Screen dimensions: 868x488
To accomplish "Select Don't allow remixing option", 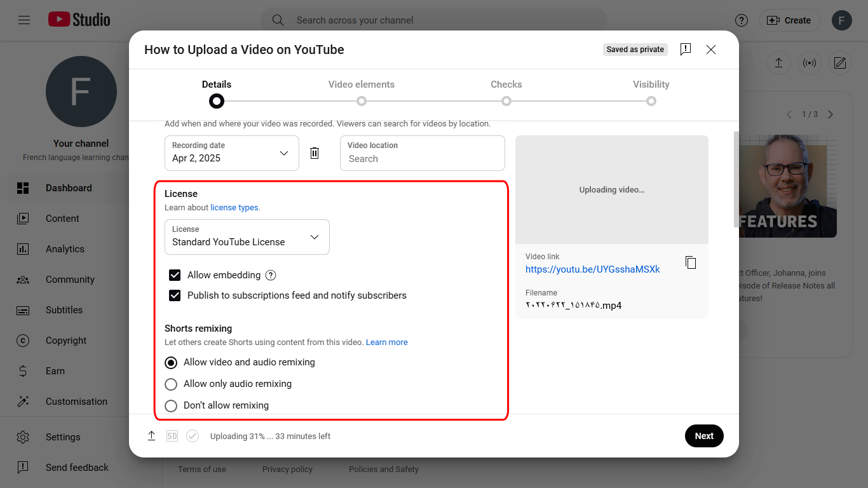I will (171, 406).
